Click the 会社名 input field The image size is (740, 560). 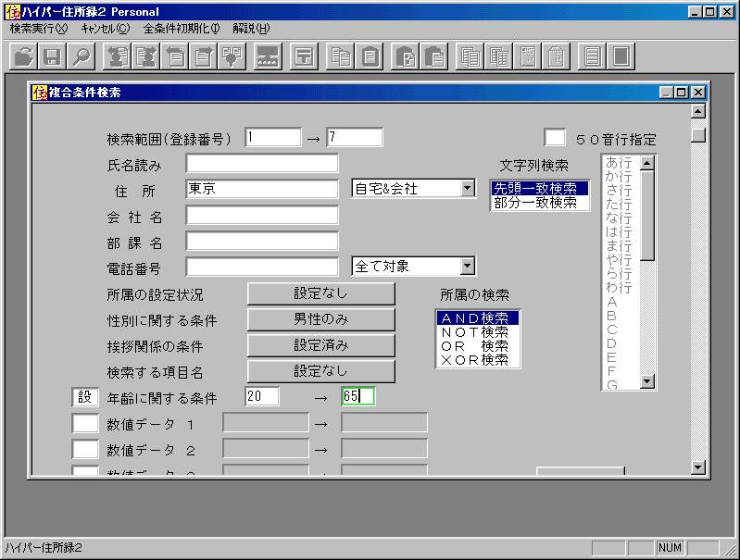coord(262,215)
